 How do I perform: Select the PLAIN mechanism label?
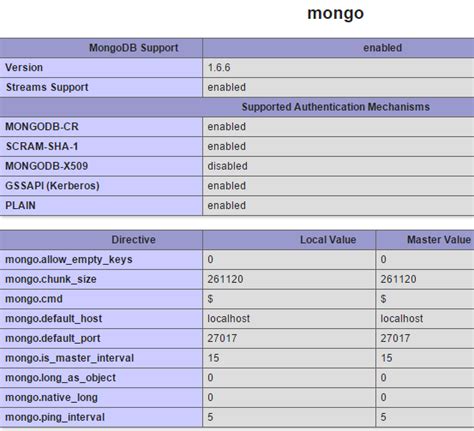[20, 205]
